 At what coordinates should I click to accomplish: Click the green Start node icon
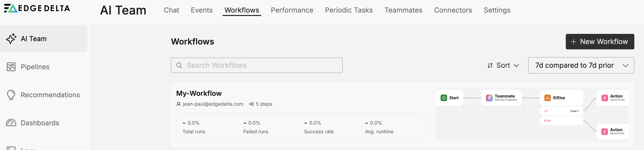tap(444, 98)
